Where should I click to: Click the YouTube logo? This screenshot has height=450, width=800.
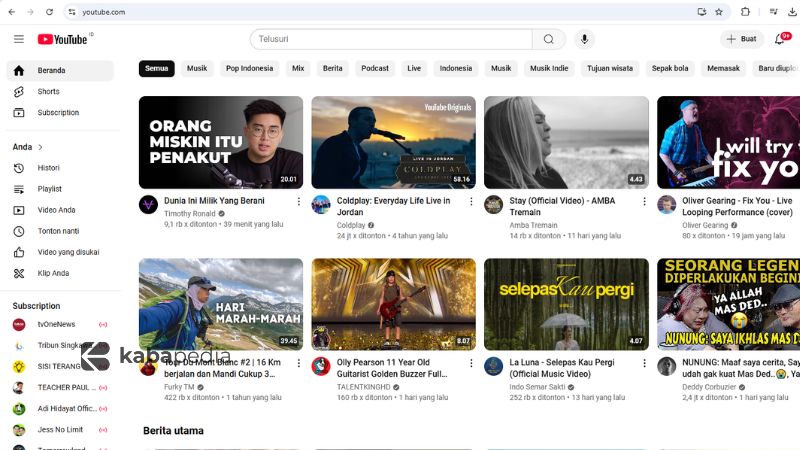(x=63, y=39)
